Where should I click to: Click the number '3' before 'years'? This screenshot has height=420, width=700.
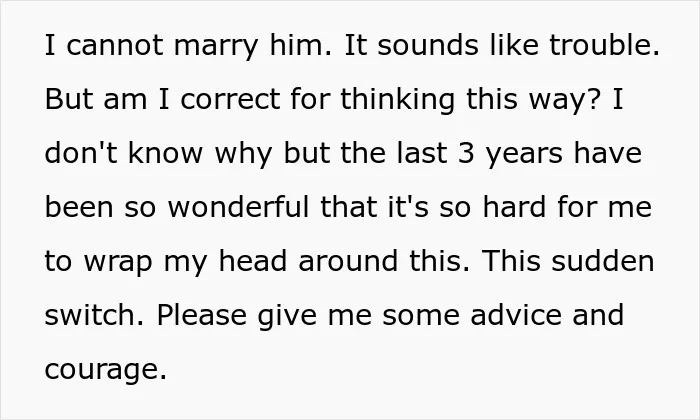466,154
